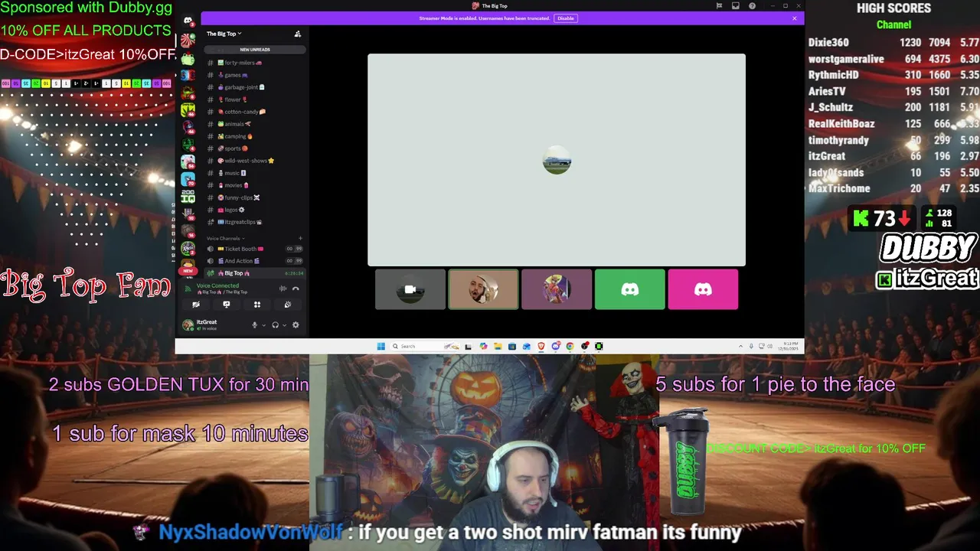Select the main video stream tile

pyautogui.click(x=557, y=160)
